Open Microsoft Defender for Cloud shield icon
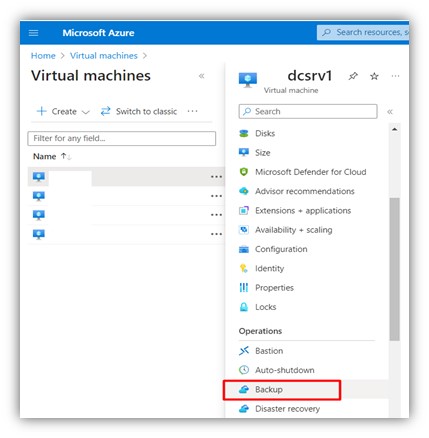Image resolution: width=429 pixels, height=438 pixels. point(244,172)
